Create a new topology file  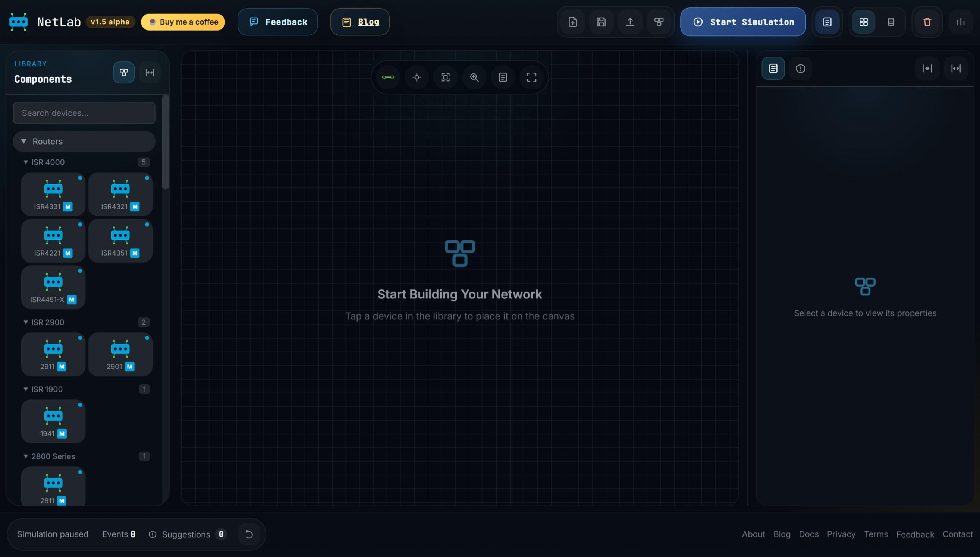pos(572,22)
